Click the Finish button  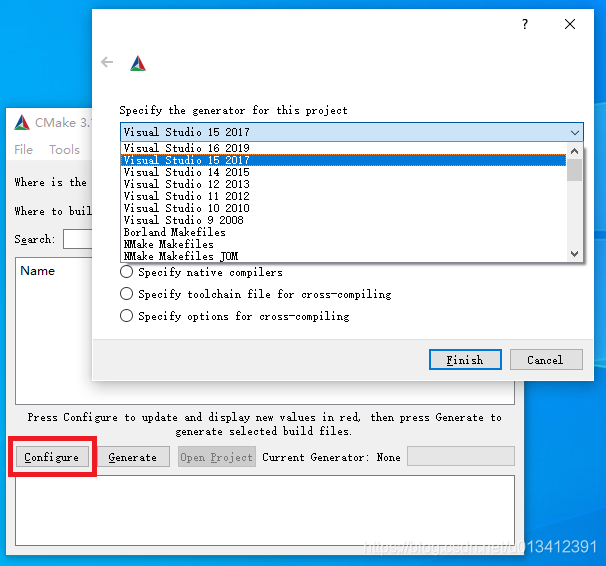coord(465,360)
